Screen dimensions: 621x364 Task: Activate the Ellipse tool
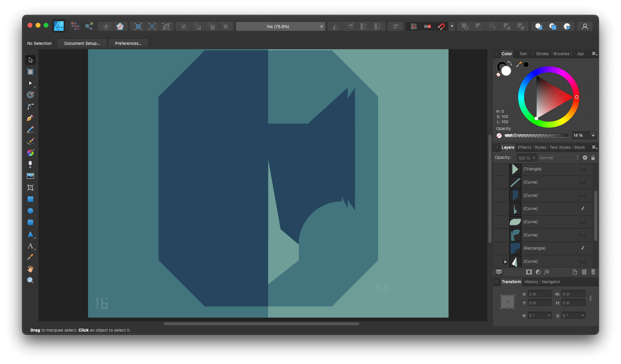pyautogui.click(x=30, y=210)
